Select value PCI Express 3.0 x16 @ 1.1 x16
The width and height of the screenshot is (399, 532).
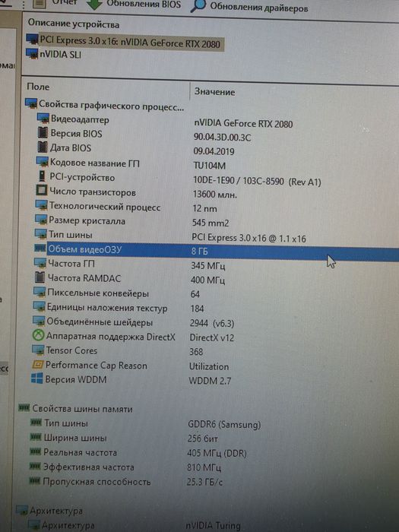249,238
